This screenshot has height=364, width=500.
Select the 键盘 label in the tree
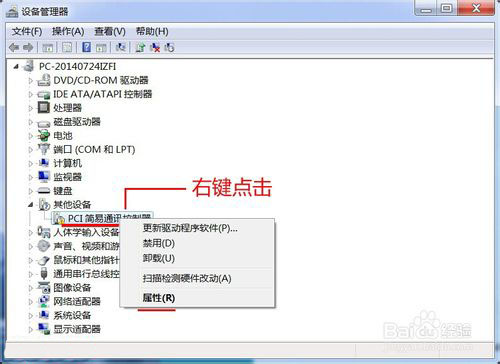coord(63,191)
